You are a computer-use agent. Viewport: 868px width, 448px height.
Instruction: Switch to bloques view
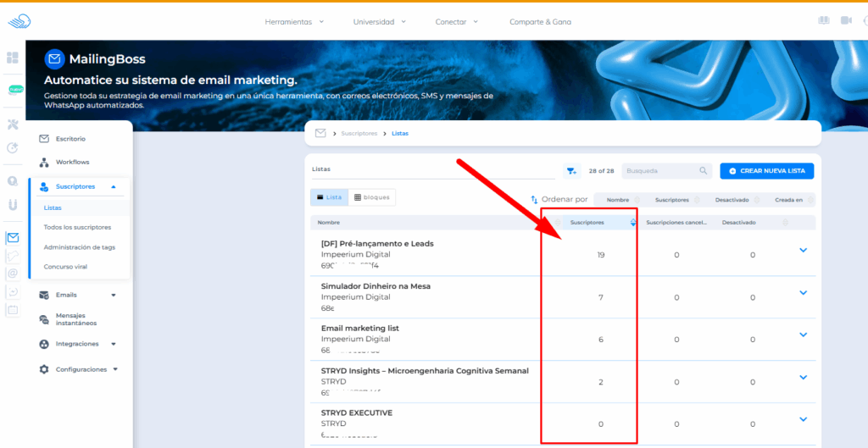click(372, 197)
